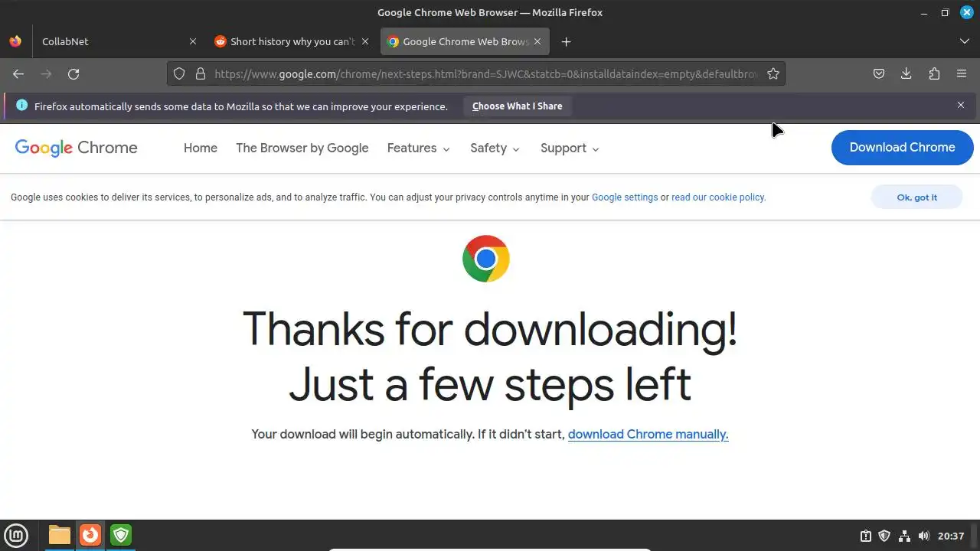Expand the Features dropdown menu
980x551 pixels.
click(x=419, y=148)
